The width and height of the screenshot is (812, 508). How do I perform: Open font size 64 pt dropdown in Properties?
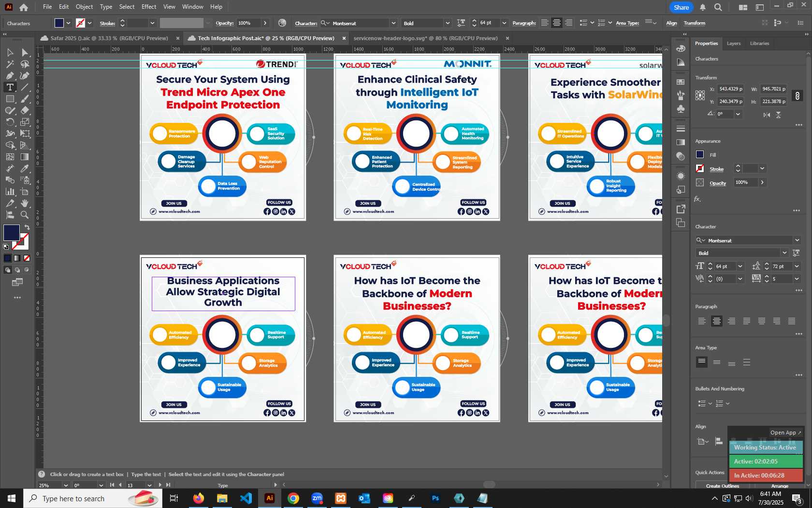[740, 267]
